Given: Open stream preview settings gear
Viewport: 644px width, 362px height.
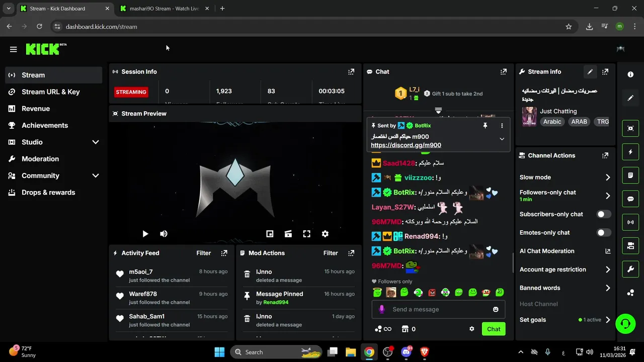Looking at the screenshot, I should (x=325, y=234).
